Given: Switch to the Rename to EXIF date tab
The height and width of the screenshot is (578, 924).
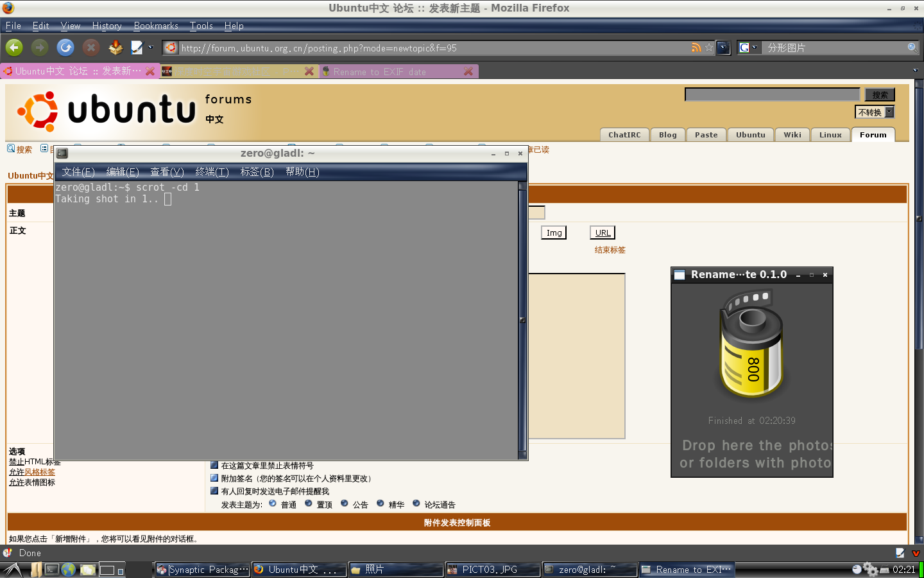Looking at the screenshot, I should pos(398,71).
